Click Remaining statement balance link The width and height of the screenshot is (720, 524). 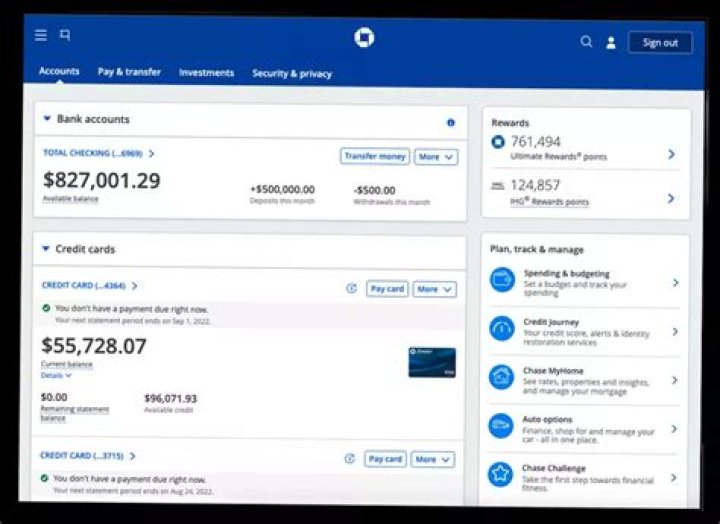pyautogui.click(x=75, y=413)
